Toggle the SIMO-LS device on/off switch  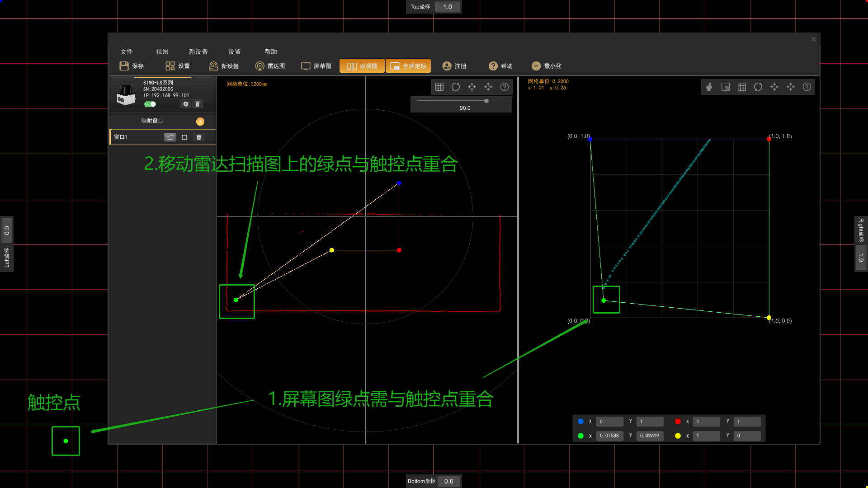tap(150, 104)
